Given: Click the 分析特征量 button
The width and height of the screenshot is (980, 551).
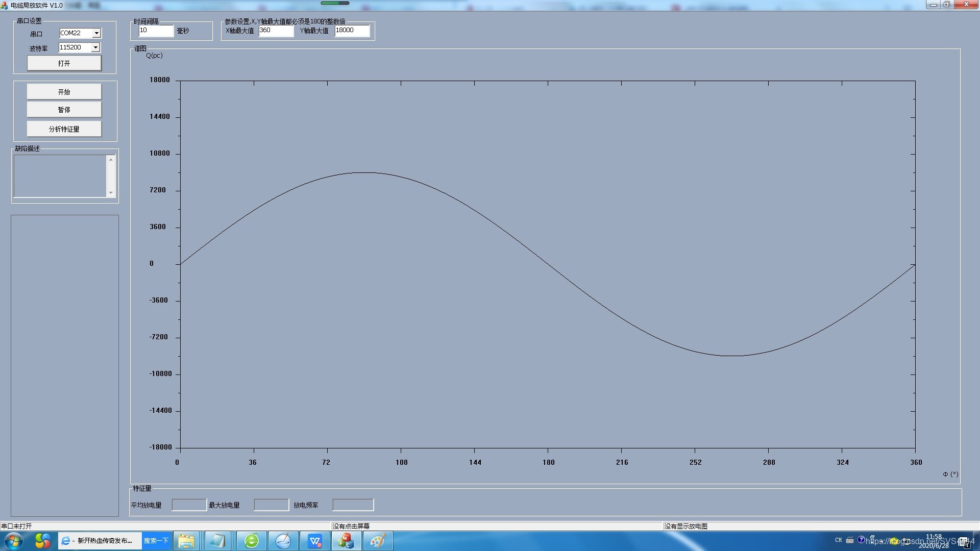Looking at the screenshot, I should [64, 129].
